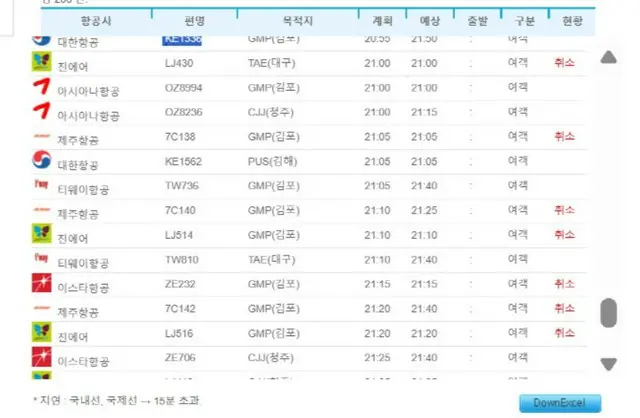Click flight number 7C140
The height and width of the screenshot is (418, 640).
point(180,211)
